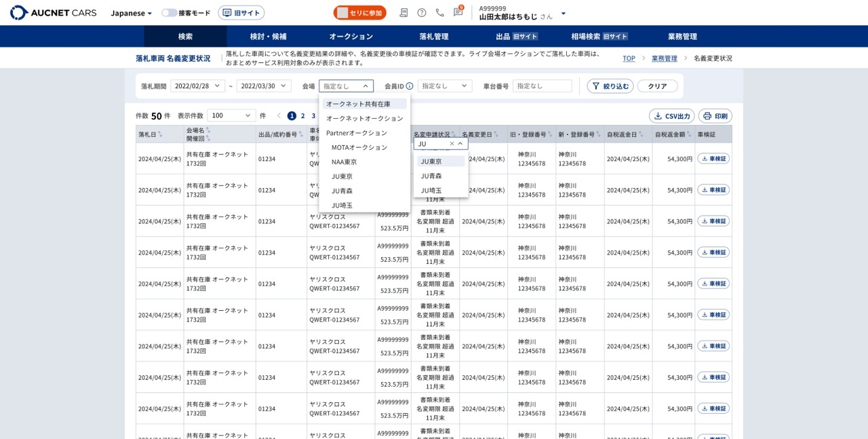Click the 車台番号 input field
The image size is (868, 439).
542,86
